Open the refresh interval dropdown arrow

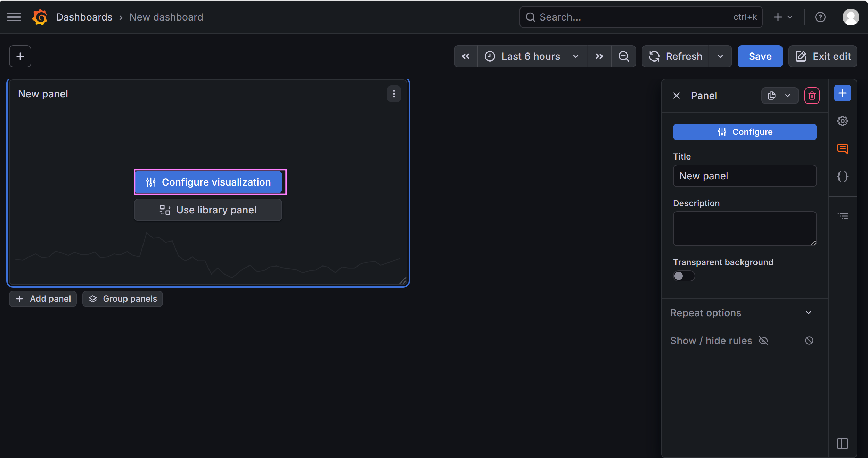click(720, 56)
